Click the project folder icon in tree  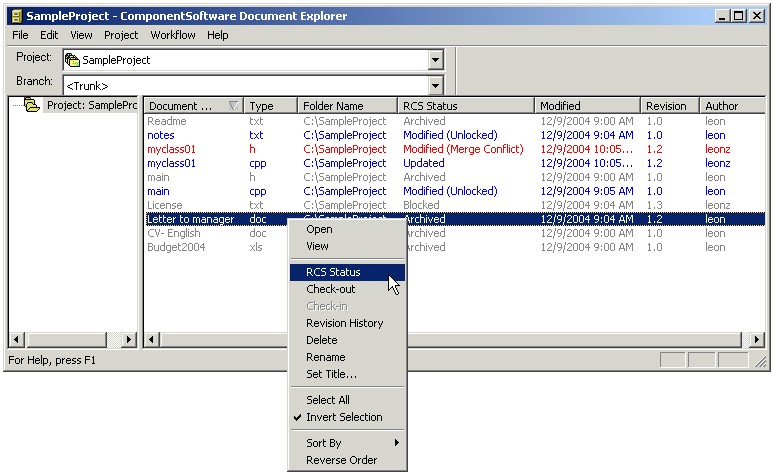tap(31, 105)
